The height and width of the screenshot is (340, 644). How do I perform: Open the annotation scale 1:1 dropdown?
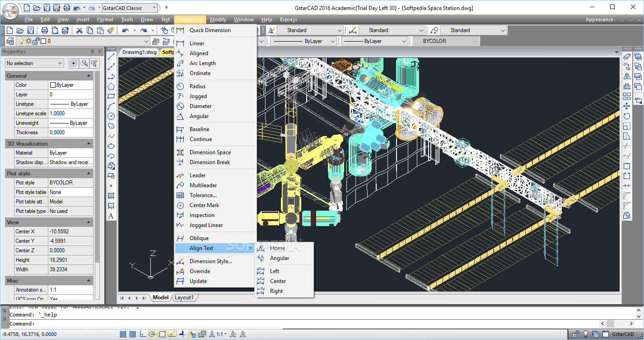221,335
